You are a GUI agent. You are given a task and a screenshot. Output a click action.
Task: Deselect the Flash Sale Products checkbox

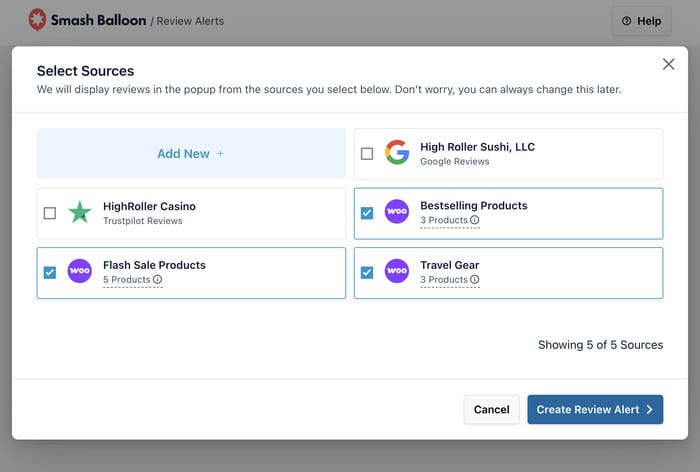[50, 272]
